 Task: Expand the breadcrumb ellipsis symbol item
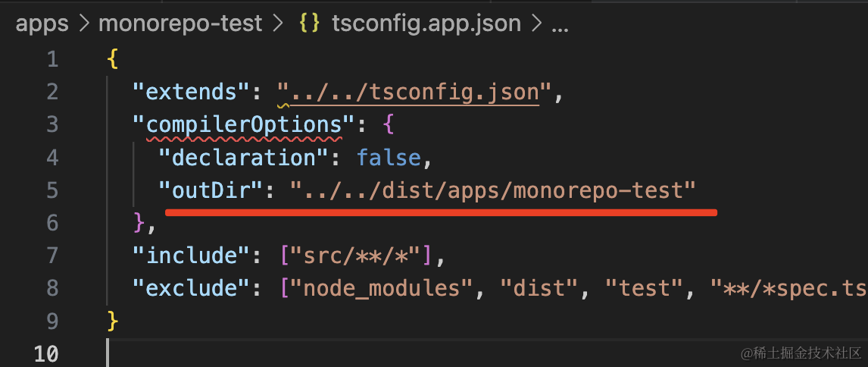click(560, 24)
